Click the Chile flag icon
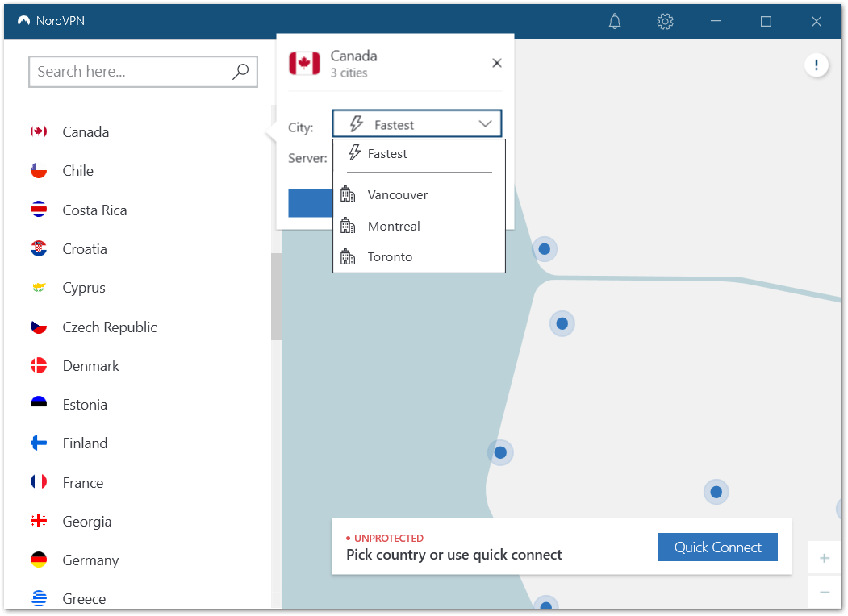This screenshot has width=848, height=616. coord(39,171)
